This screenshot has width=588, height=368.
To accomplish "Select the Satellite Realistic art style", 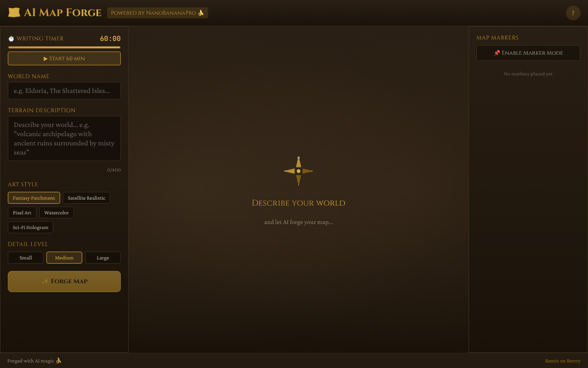I will tap(86, 198).
